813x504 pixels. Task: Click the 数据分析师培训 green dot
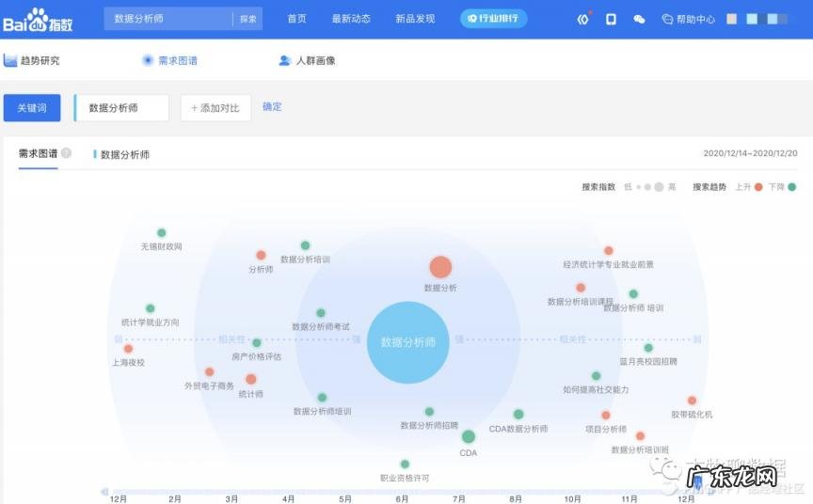322,398
